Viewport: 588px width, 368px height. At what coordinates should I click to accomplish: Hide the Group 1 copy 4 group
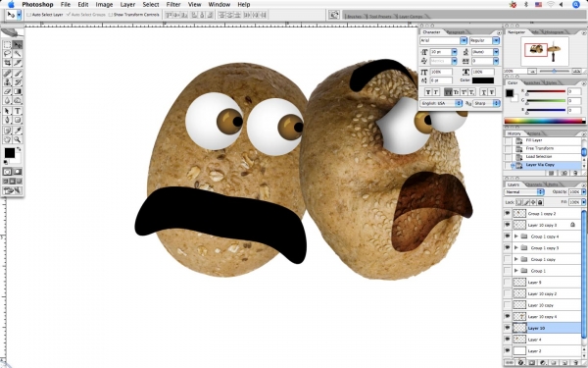click(x=508, y=237)
